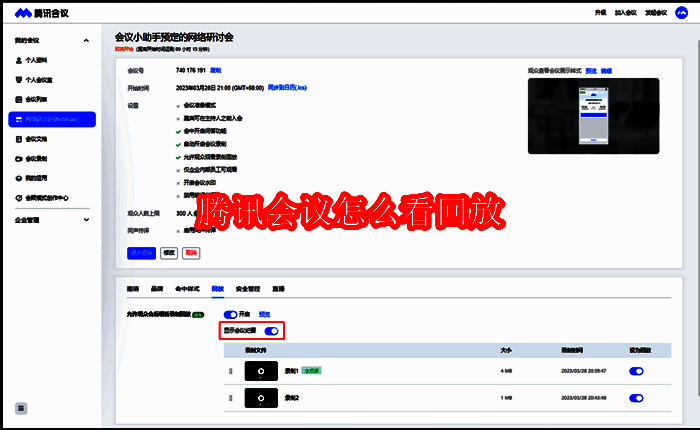Image resolution: width=700 pixels, height=430 pixels.
Task: Collapse the 我的会议 section
Action: click(x=86, y=41)
